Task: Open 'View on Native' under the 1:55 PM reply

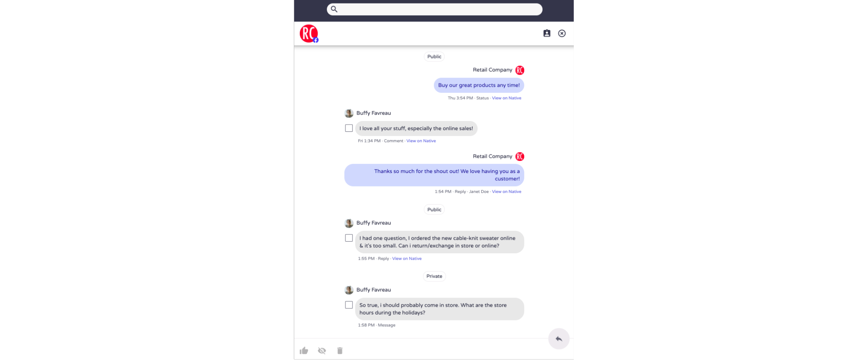Action: click(x=407, y=259)
